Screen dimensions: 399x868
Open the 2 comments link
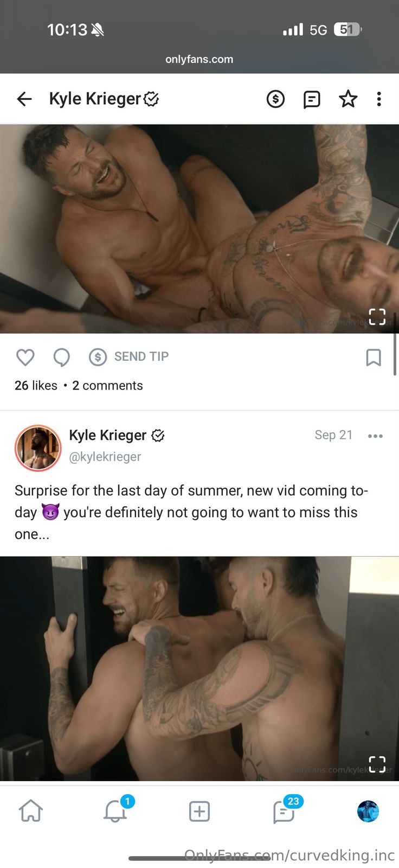coord(107,386)
